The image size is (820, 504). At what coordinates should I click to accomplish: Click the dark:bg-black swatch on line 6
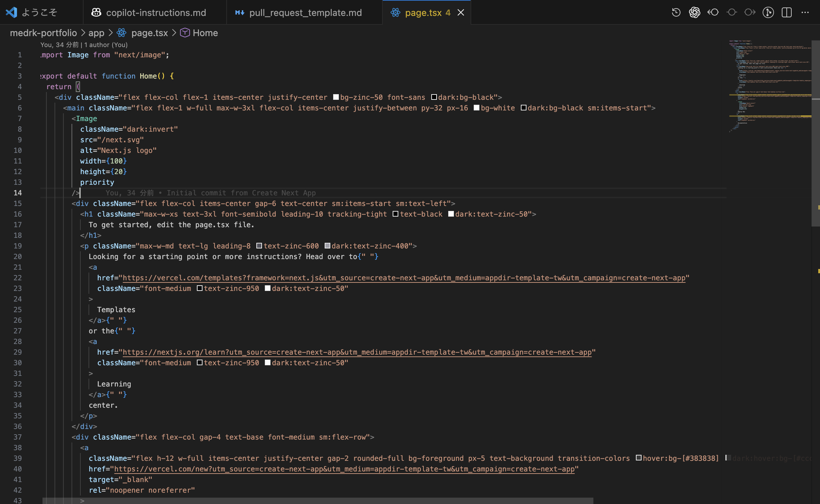point(524,108)
